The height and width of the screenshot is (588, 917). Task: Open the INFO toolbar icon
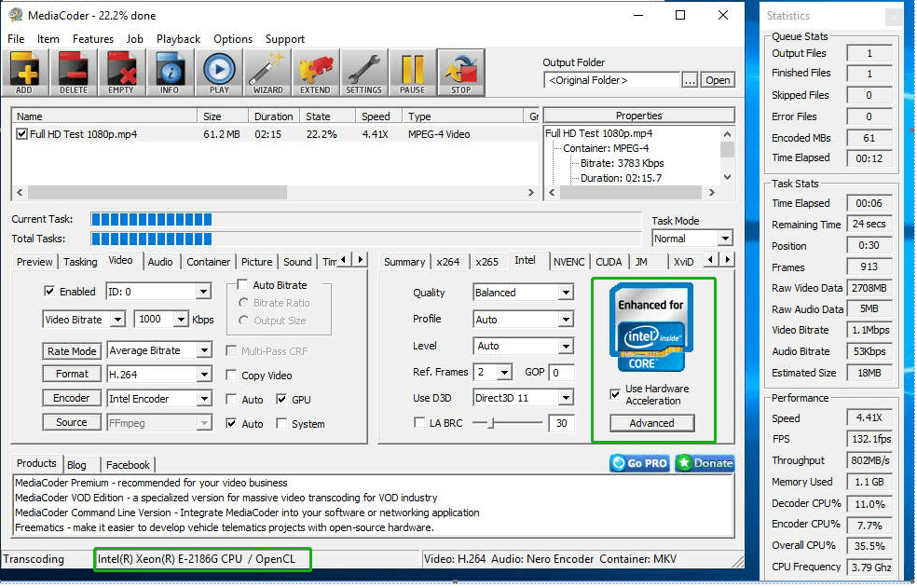(x=170, y=73)
